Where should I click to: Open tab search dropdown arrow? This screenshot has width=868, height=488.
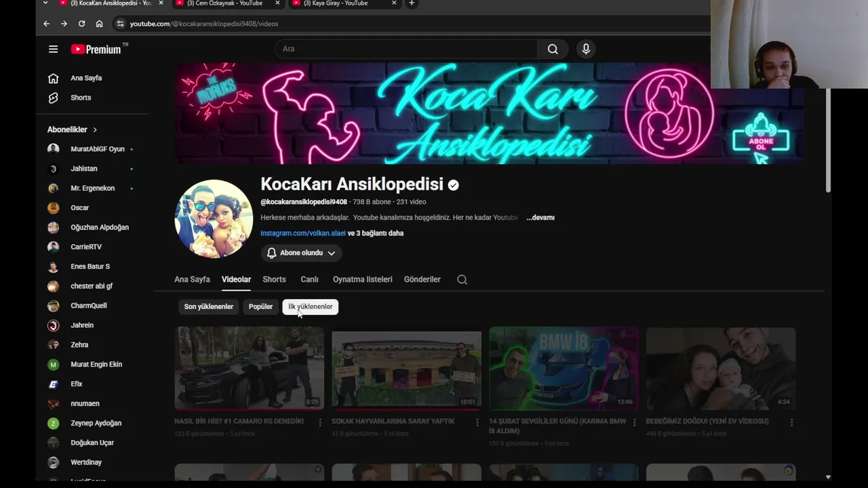coord(45,3)
